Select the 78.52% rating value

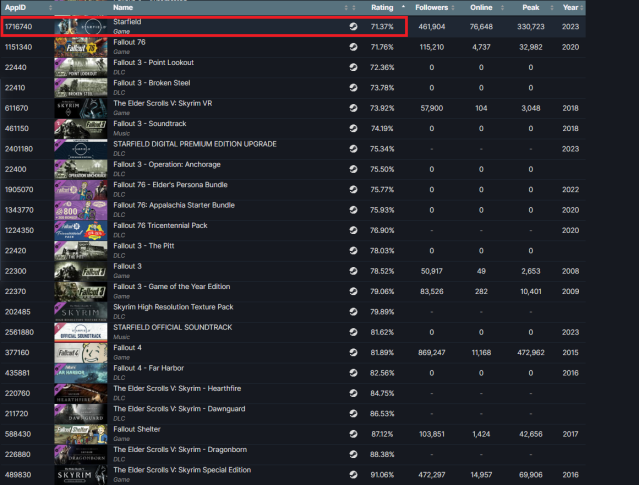click(x=382, y=271)
